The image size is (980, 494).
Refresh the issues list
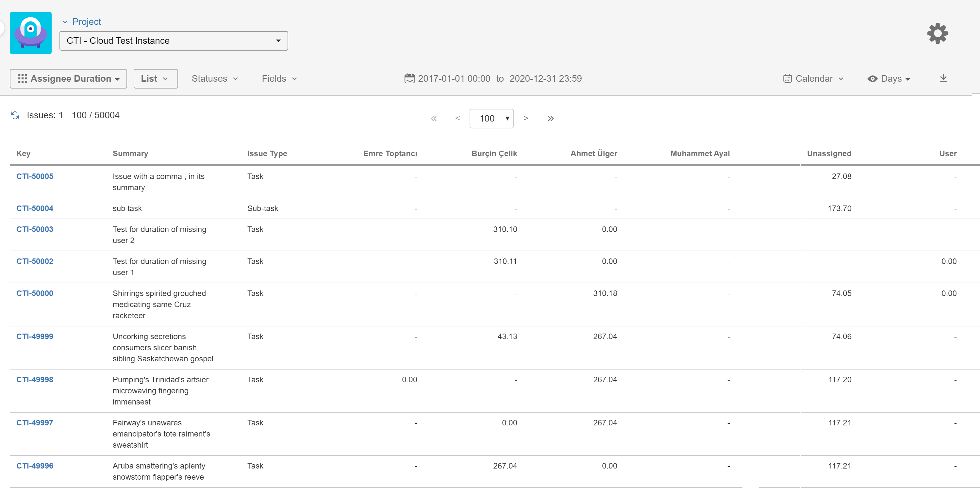pos(15,115)
